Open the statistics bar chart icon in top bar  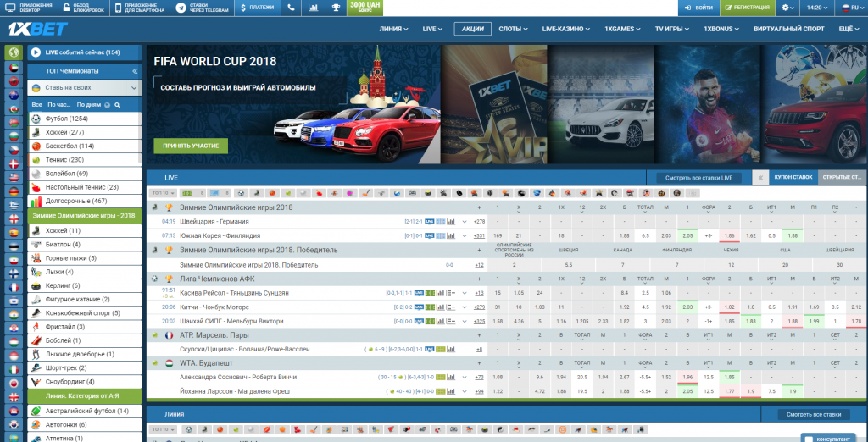(314, 8)
